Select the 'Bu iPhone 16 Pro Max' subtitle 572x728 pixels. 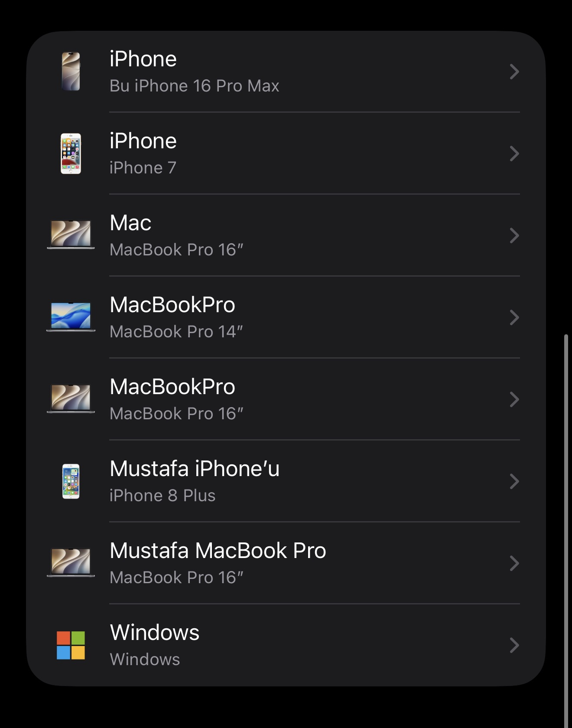[x=195, y=86]
